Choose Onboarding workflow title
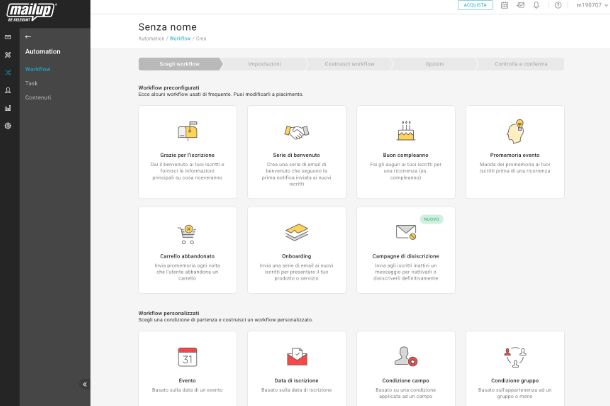610x406 pixels. (296, 256)
